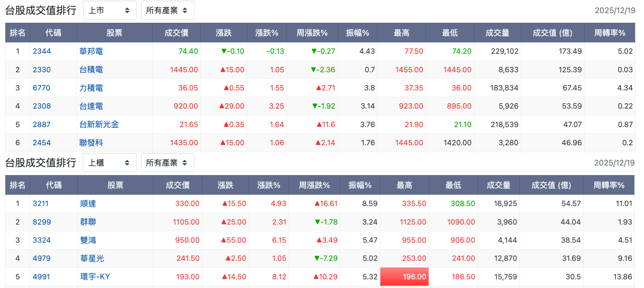Open stock link 力積電
644x288 pixels.
pos(91,88)
